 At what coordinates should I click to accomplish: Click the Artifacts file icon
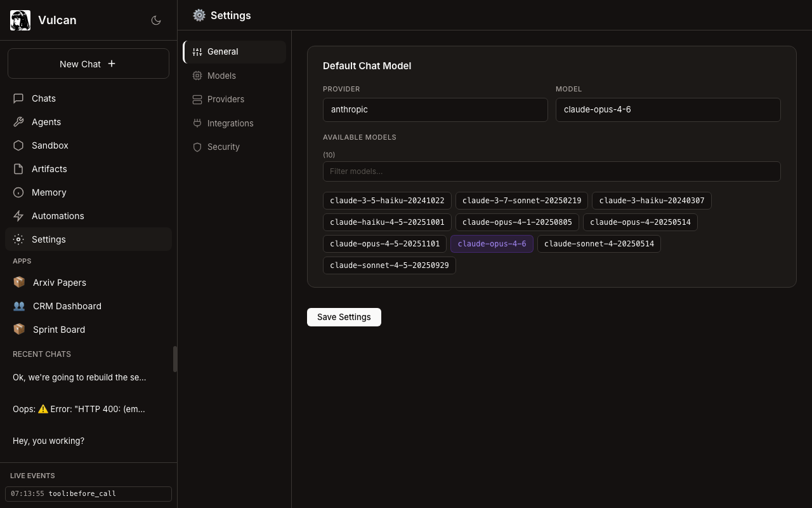[18, 169]
